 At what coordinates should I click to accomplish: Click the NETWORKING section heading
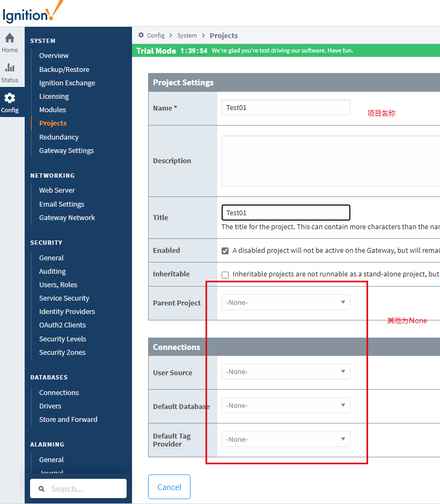coord(53,176)
